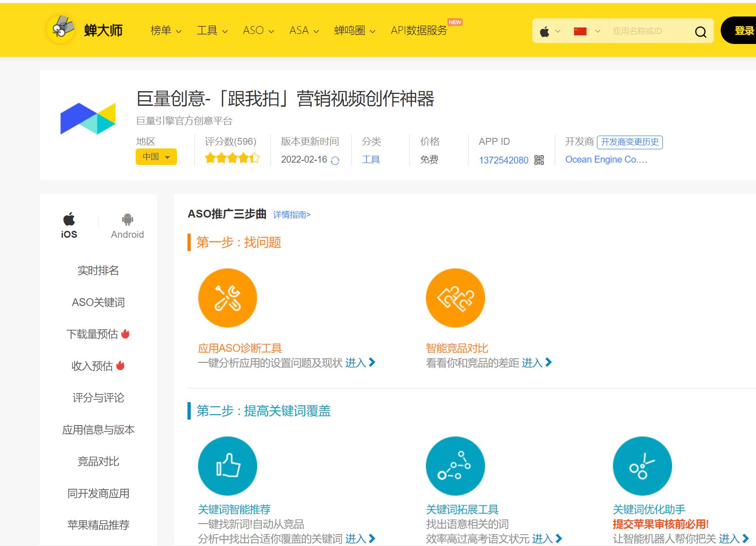Click the orange wrench ASO diagnosis icon

point(227,298)
